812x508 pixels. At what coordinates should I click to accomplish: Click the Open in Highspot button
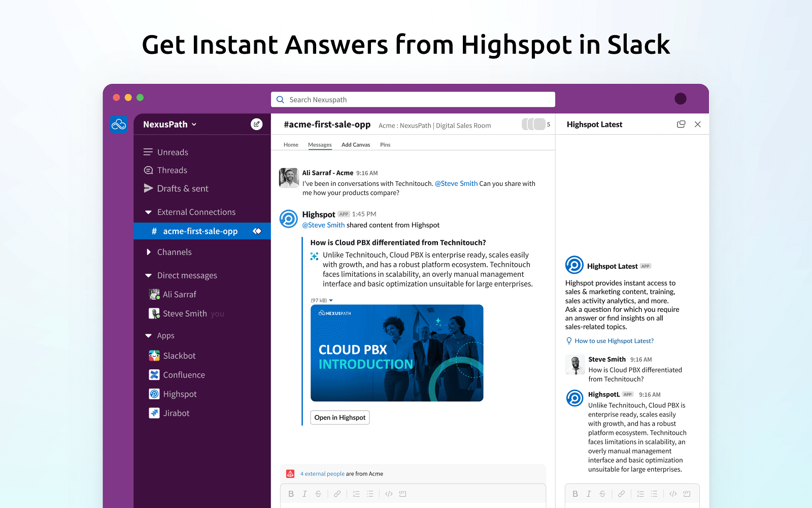(340, 418)
